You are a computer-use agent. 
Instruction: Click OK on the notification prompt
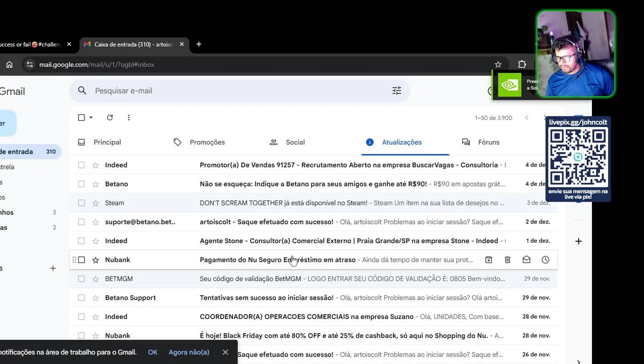coord(153,352)
